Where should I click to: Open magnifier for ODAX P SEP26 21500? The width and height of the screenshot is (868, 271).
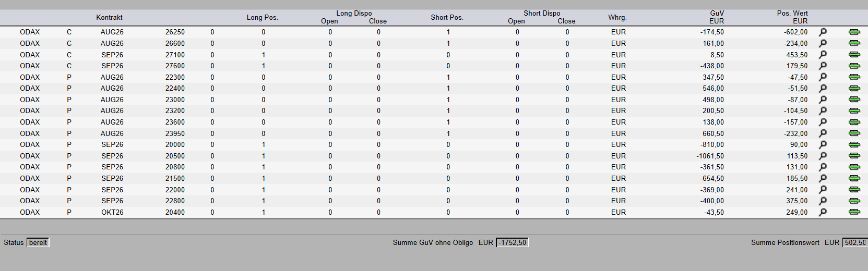(x=823, y=178)
